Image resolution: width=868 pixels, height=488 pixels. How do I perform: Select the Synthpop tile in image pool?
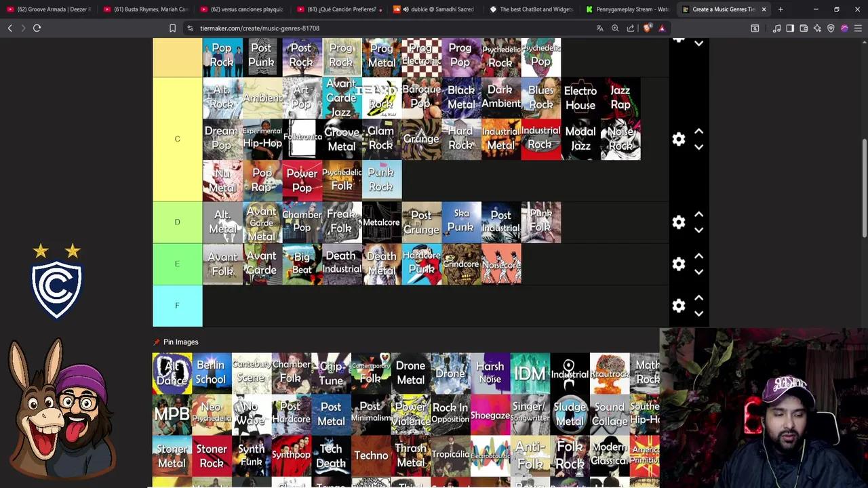[291, 456]
